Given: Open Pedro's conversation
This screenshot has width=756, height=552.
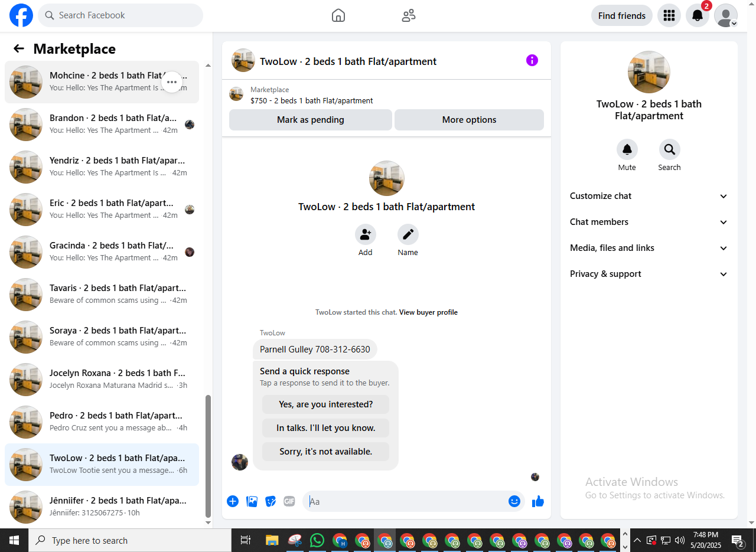Looking at the screenshot, I should point(102,422).
